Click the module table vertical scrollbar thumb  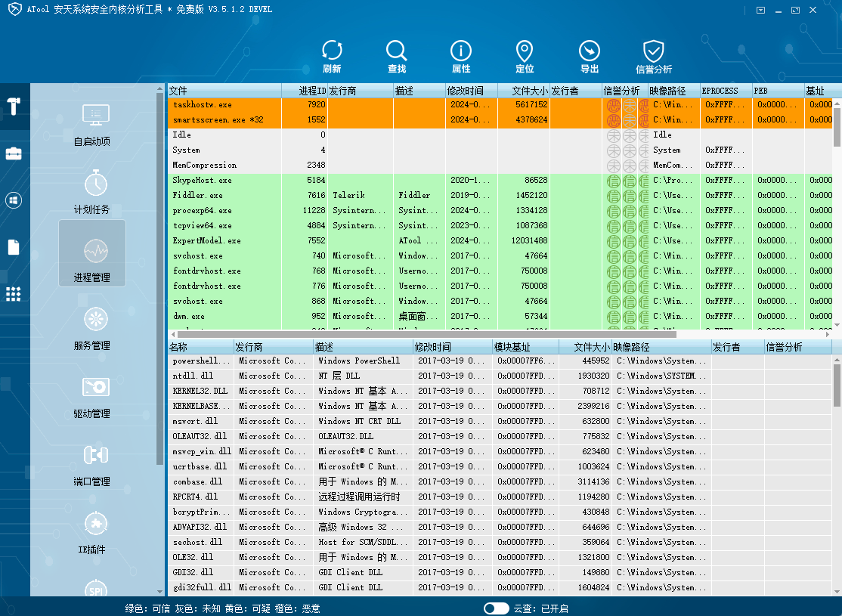[837, 385]
